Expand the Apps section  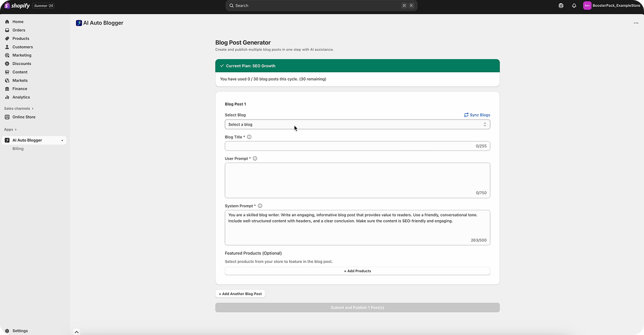click(x=9, y=129)
